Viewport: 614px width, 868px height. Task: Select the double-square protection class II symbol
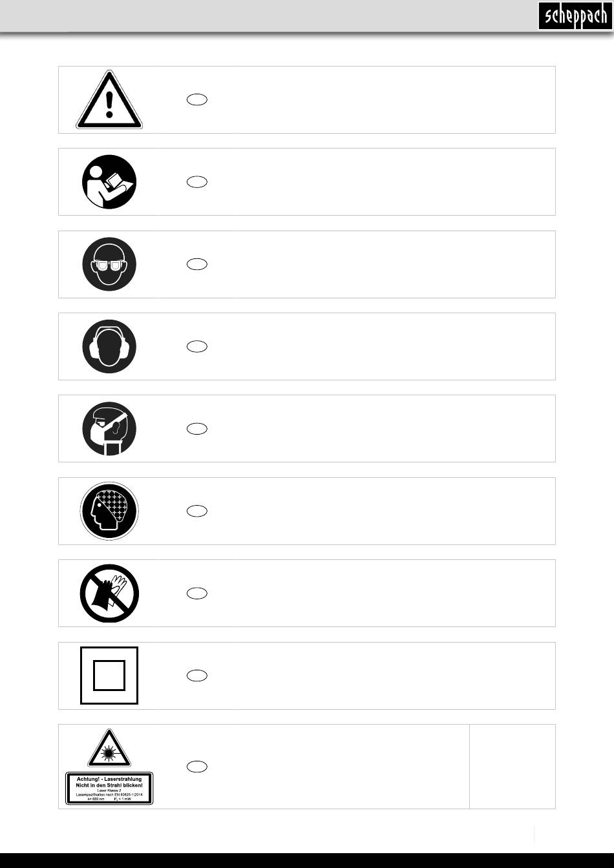109,676
